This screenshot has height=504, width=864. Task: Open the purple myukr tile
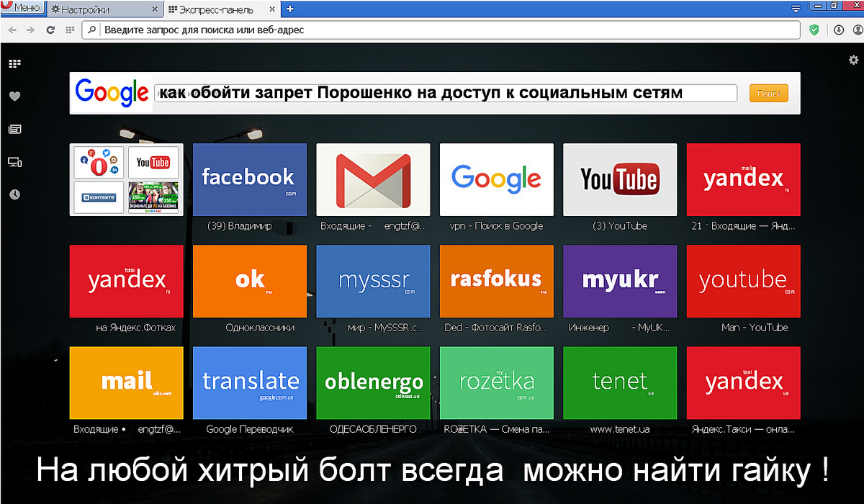[620, 281]
